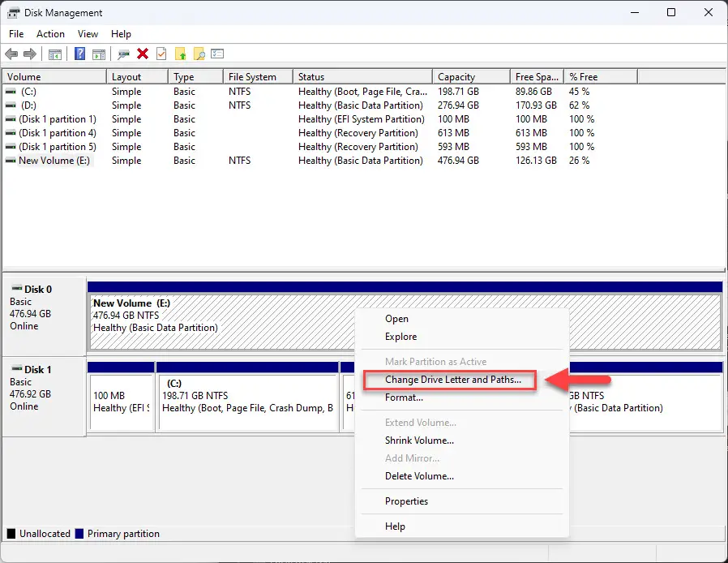Sort by the Capacity column header
Viewport: 728px width, 563px height.
tap(471, 76)
